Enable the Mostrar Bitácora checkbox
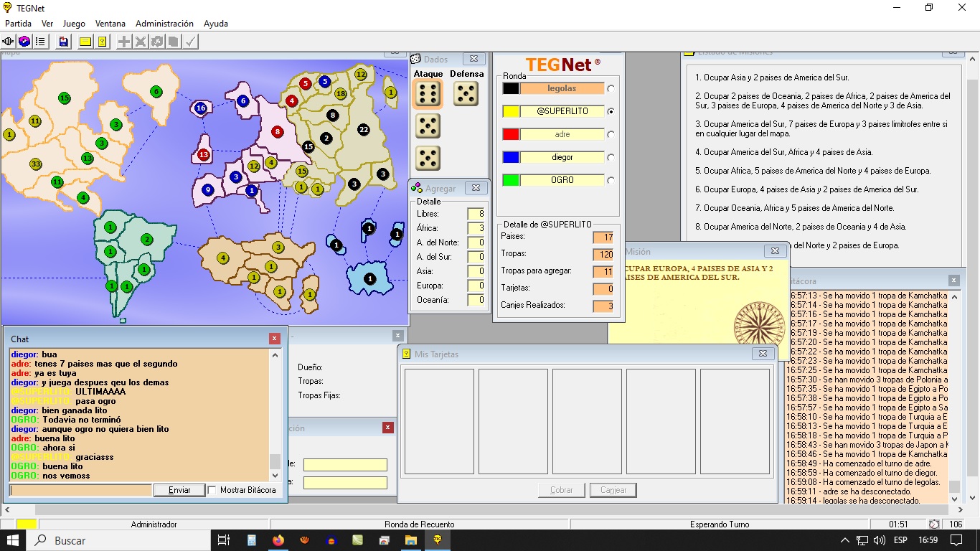 (212, 490)
